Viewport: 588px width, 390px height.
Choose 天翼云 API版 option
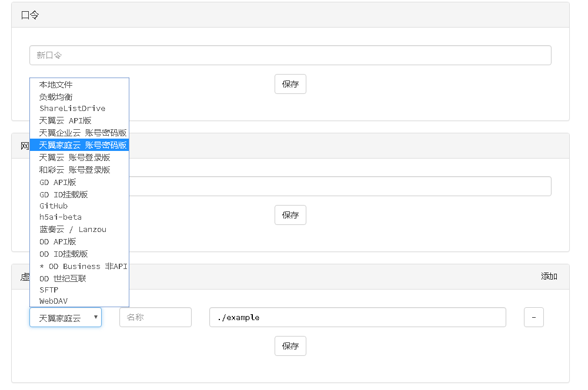(x=79, y=120)
